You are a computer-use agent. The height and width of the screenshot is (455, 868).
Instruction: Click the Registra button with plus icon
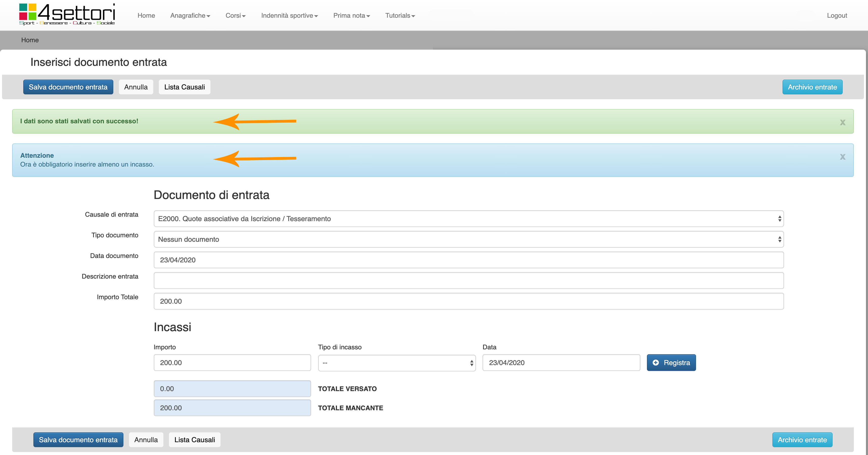(x=671, y=363)
